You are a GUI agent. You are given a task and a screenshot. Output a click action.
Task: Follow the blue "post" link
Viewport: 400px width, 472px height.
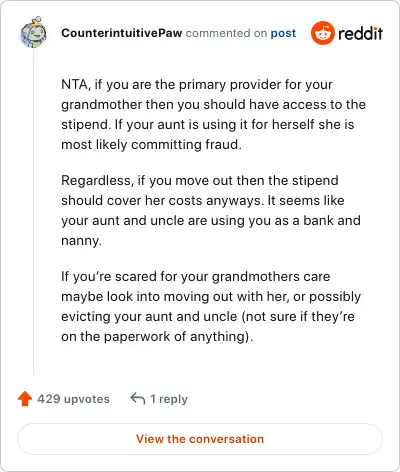point(283,33)
